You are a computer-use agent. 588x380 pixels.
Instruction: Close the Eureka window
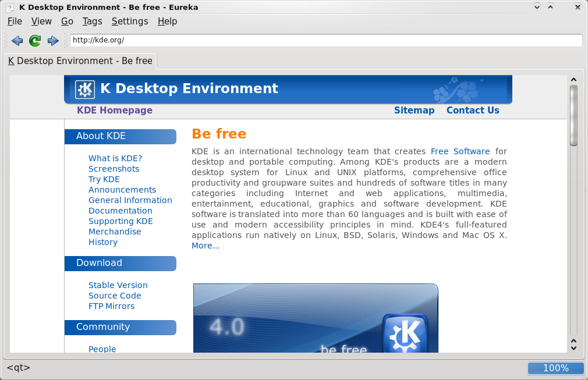[x=578, y=7]
